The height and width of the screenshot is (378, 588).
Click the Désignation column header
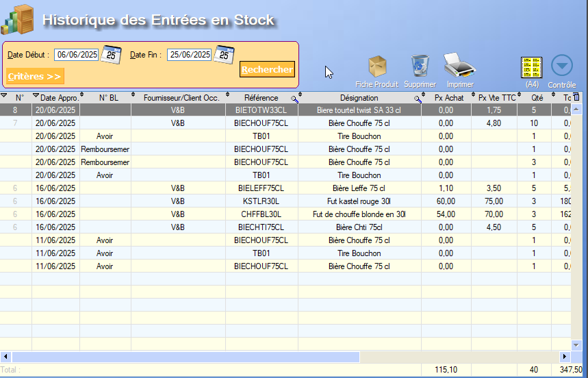[359, 98]
